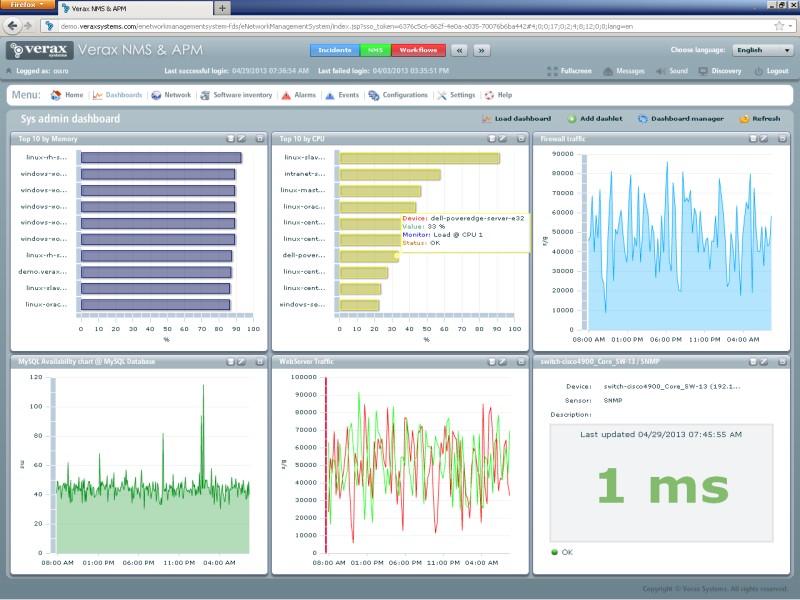Open the Settings menu item
800x600 pixels.
pyautogui.click(x=456, y=95)
